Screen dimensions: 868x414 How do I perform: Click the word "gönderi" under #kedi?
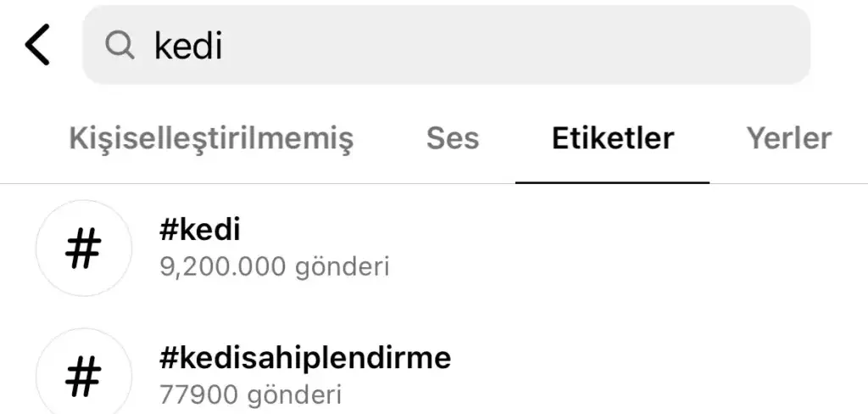point(342,267)
